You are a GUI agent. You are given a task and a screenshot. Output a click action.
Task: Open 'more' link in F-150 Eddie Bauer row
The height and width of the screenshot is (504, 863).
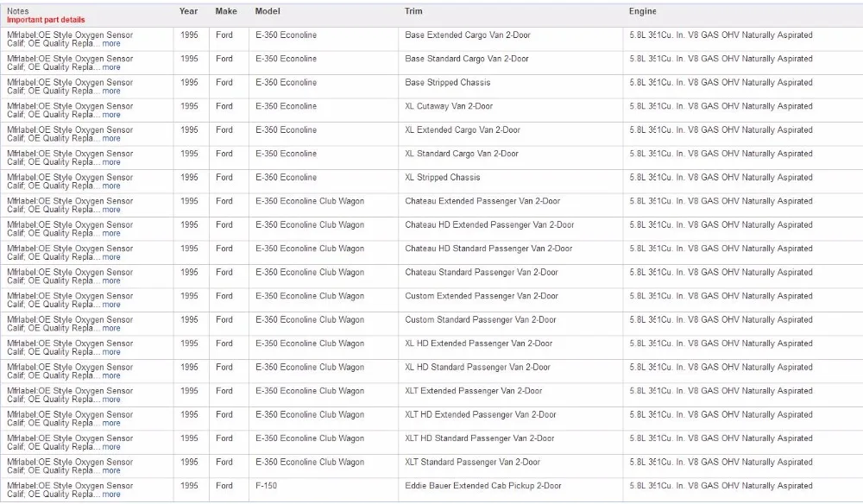pos(111,495)
